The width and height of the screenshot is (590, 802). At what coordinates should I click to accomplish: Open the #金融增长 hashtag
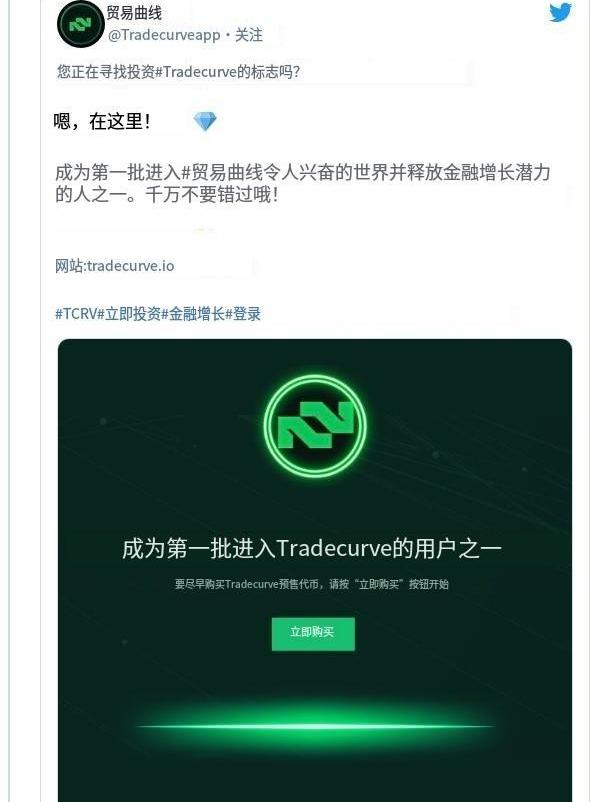[193, 314]
